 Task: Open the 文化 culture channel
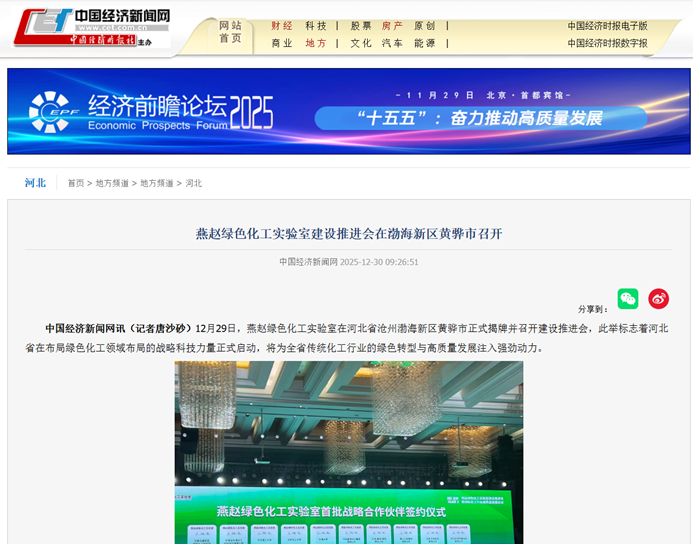click(361, 43)
